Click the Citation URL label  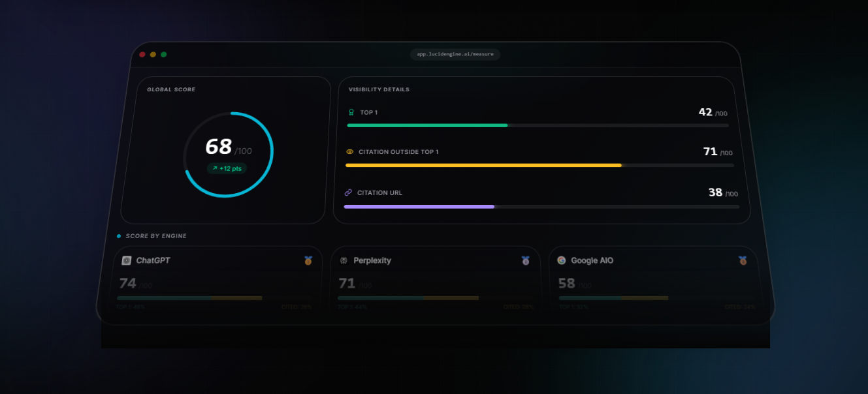point(379,193)
